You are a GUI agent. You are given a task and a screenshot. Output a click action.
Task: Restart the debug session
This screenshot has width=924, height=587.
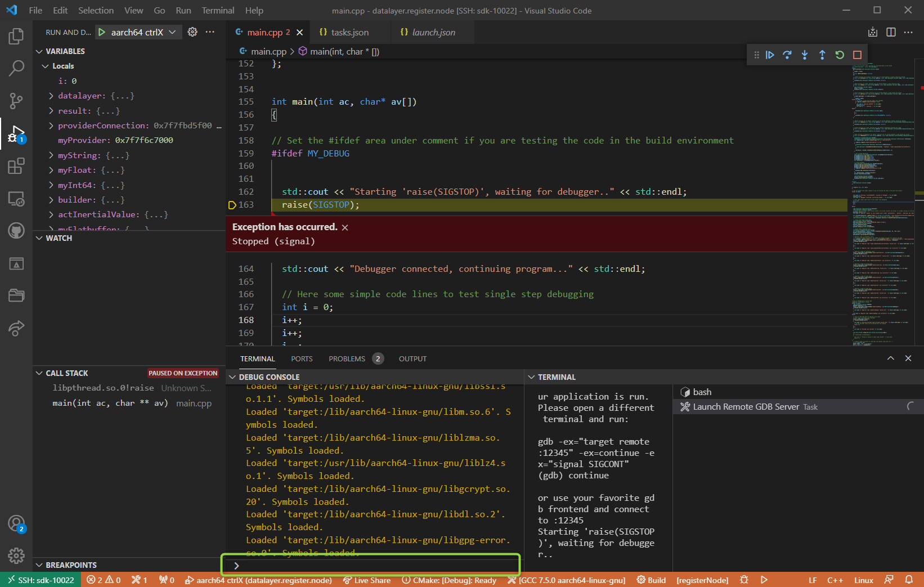(840, 55)
